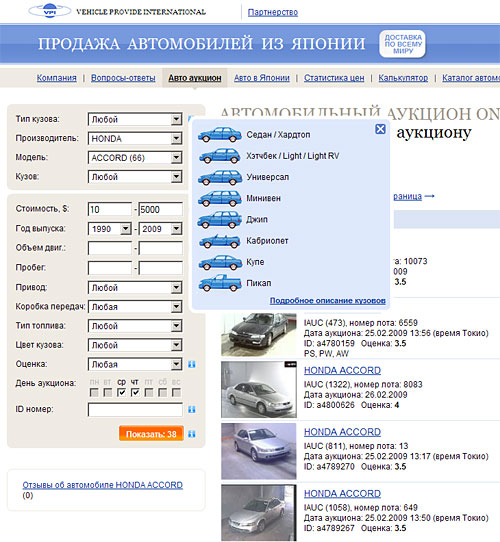Image resolution: width=500 pixels, height=542 pixels.
Task: Open the Кузов dropdown
Action: (x=135, y=177)
